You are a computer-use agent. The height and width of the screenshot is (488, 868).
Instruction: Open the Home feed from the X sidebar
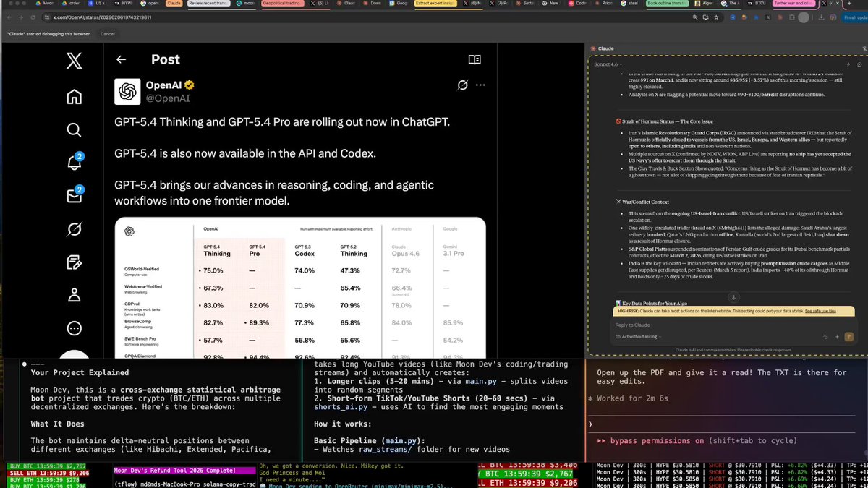coord(74,97)
